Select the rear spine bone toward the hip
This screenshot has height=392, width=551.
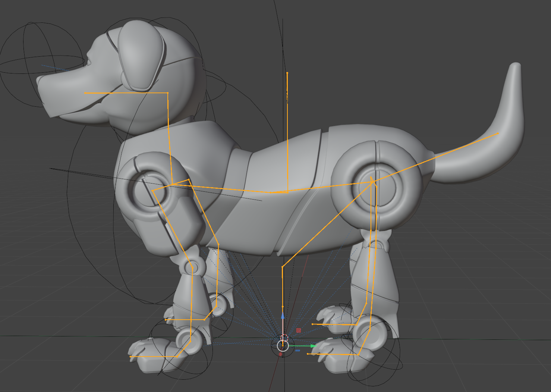pyautogui.click(x=321, y=187)
